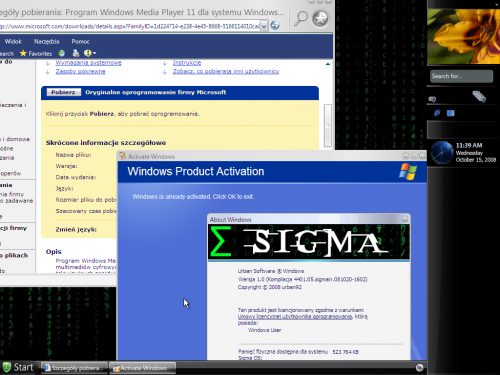Open the Umowy licencyjnej license agreement link

[295, 317]
